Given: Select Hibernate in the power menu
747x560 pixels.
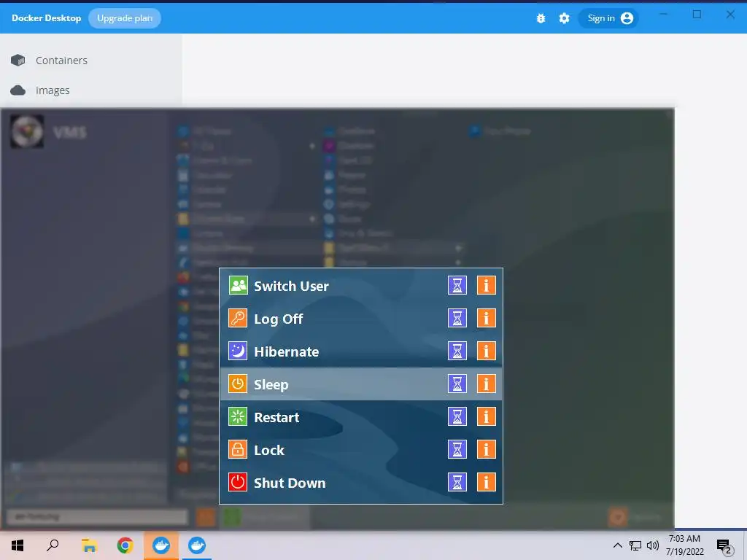Looking at the screenshot, I should pyautogui.click(x=360, y=351).
